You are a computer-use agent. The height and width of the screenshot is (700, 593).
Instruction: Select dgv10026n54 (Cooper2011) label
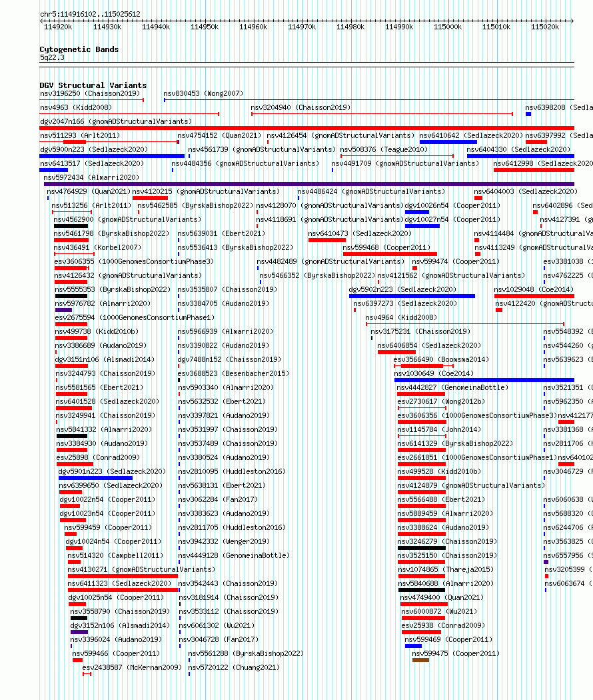click(x=452, y=205)
